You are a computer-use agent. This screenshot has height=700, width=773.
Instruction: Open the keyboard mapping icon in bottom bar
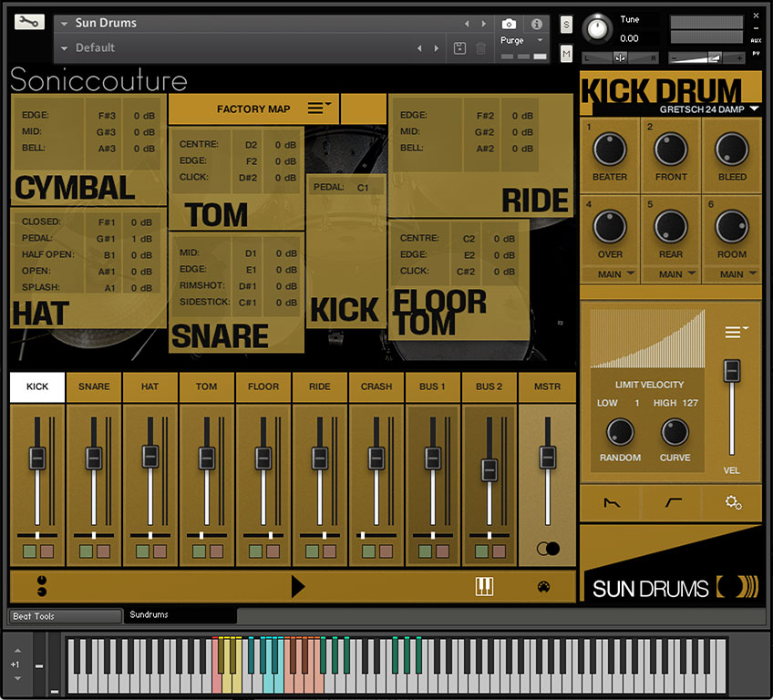pyautogui.click(x=484, y=587)
